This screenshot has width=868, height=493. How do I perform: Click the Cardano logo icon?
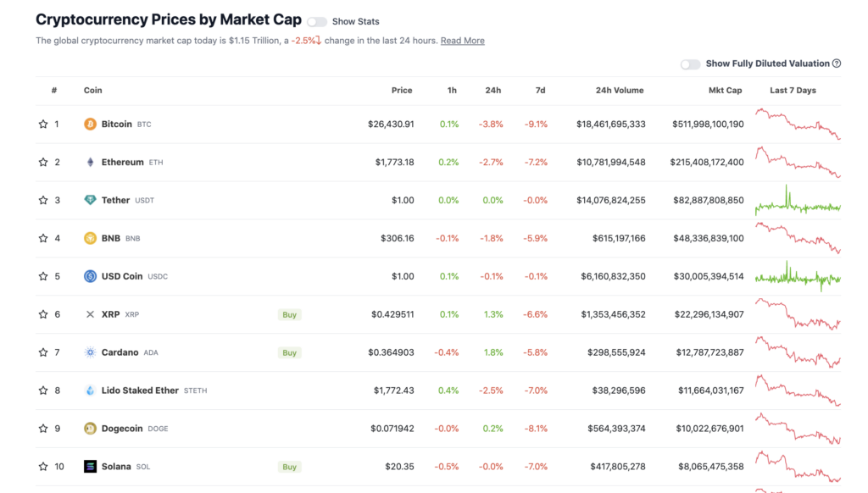pyautogui.click(x=90, y=352)
